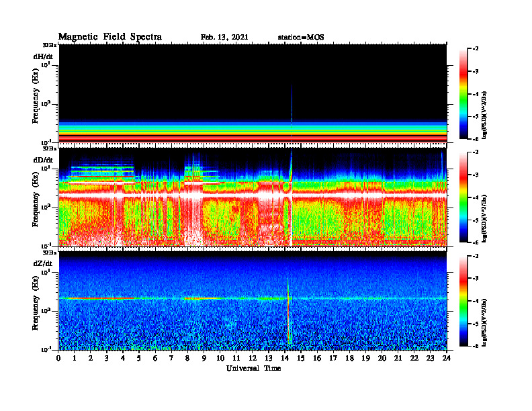Click the -2 value on dH/dt color scale
The width and height of the screenshot is (532, 411).
coord(475,49)
